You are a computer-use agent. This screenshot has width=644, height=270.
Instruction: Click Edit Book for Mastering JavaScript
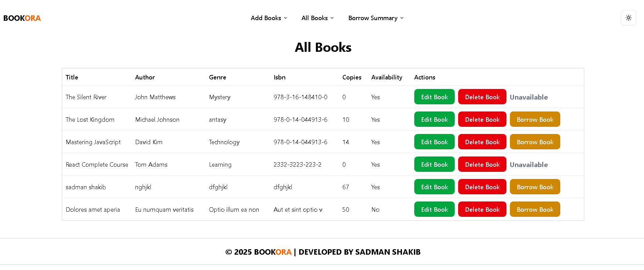tap(434, 142)
